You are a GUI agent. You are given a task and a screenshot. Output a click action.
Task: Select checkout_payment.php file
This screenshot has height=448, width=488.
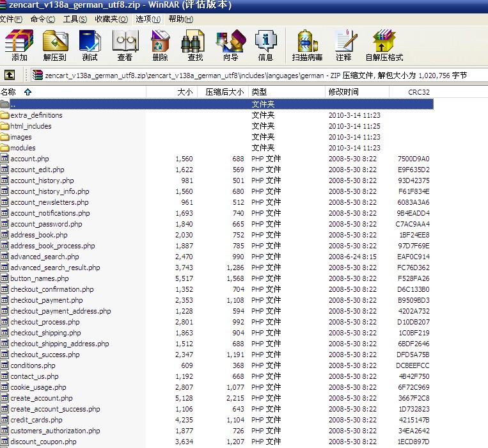(x=47, y=300)
